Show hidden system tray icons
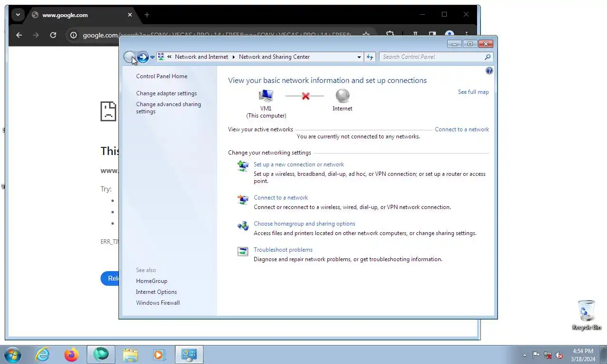This screenshot has height=364, width=607. click(524, 355)
